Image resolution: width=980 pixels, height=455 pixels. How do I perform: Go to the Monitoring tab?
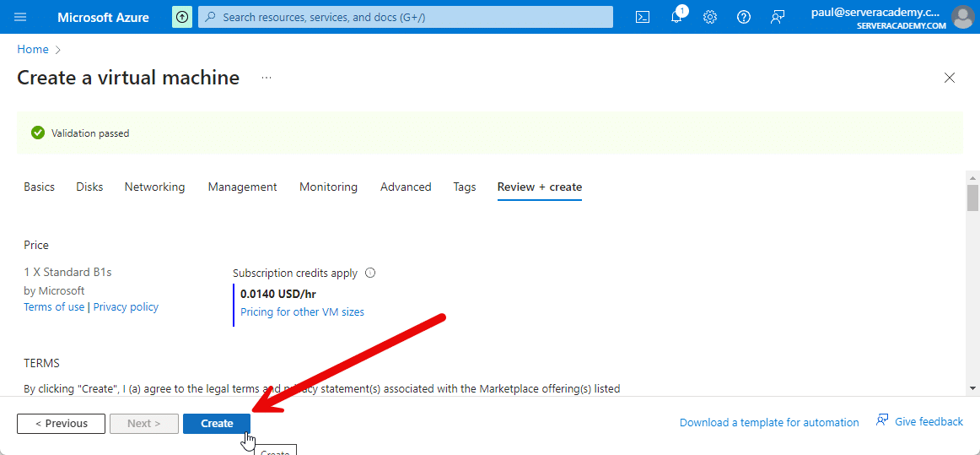click(328, 187)
